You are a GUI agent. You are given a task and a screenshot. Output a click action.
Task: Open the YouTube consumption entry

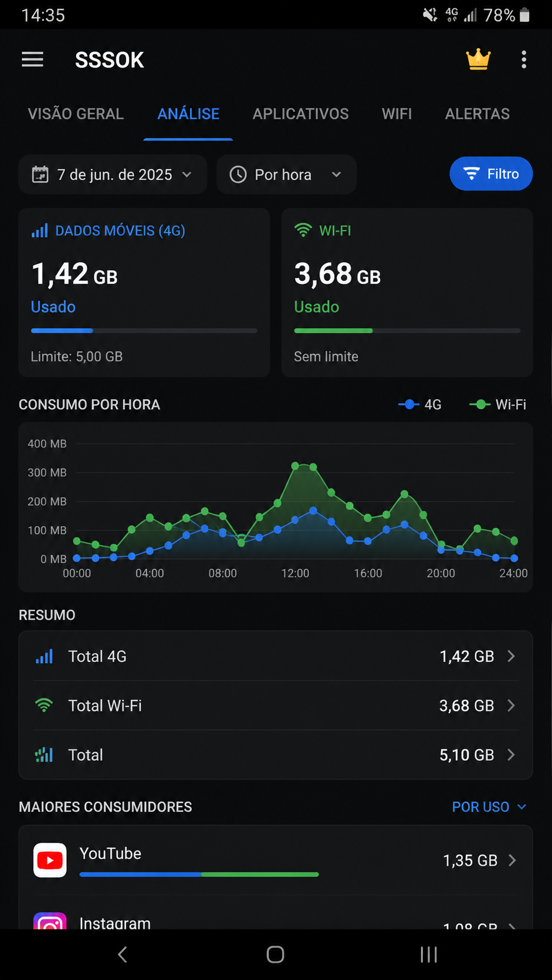tap(276, 860)
